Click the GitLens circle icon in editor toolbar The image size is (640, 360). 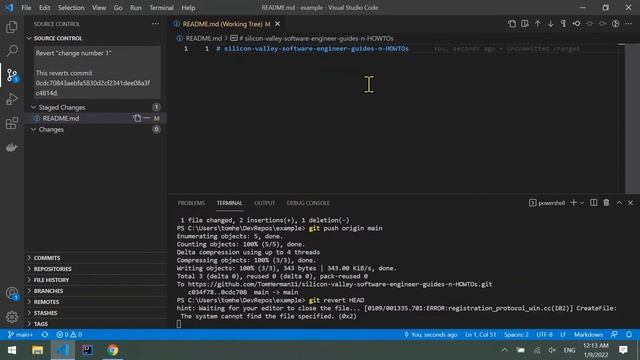pyautogui.click(x=616, y=24)
